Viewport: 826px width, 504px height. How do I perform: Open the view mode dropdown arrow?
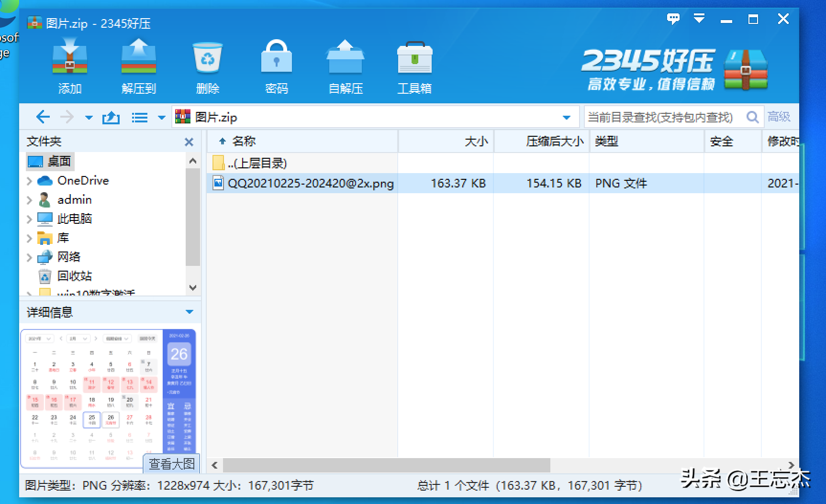162,118
